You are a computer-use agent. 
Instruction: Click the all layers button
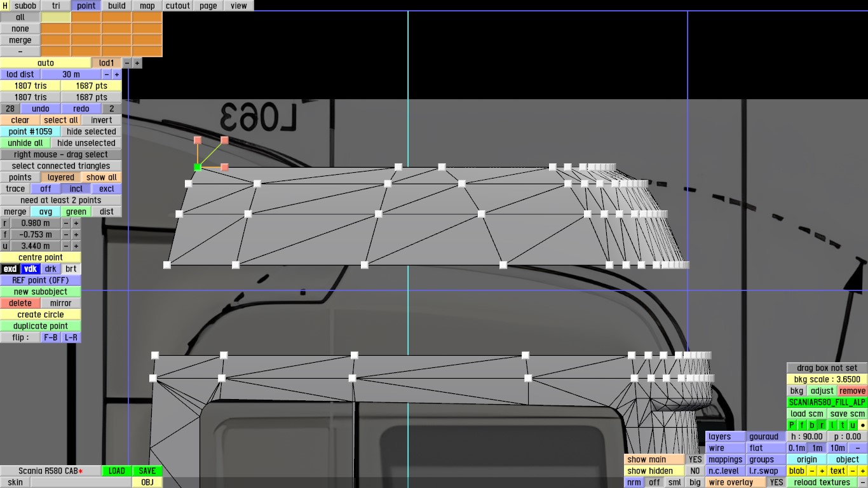(20, 17)
